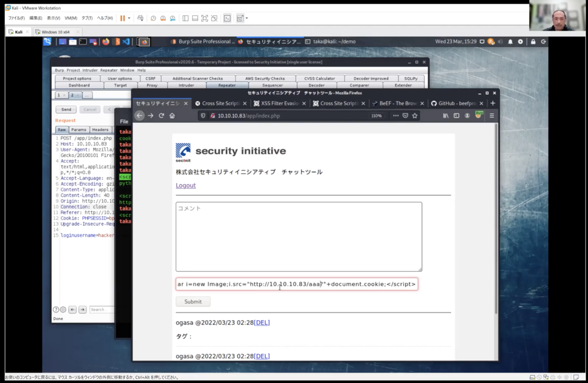Viewport: 588px width, 383px height.
Task: Open the dropdown arrow next to pause
Action: tap(129, 18)
